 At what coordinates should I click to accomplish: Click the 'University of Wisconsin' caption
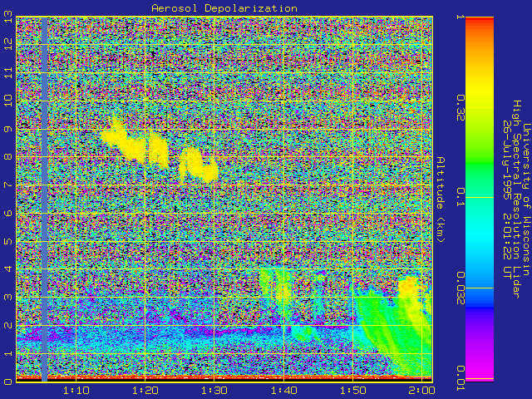tap(526, 199)
